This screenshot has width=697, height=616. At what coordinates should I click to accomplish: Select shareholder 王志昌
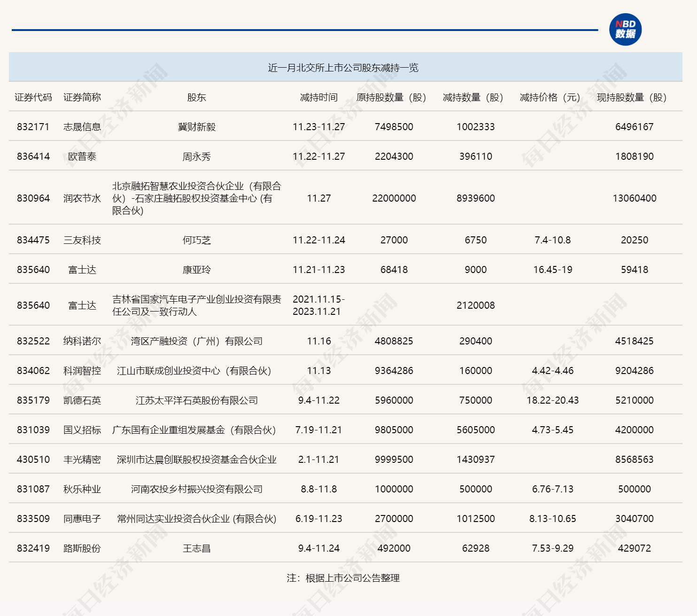(196, 548)
